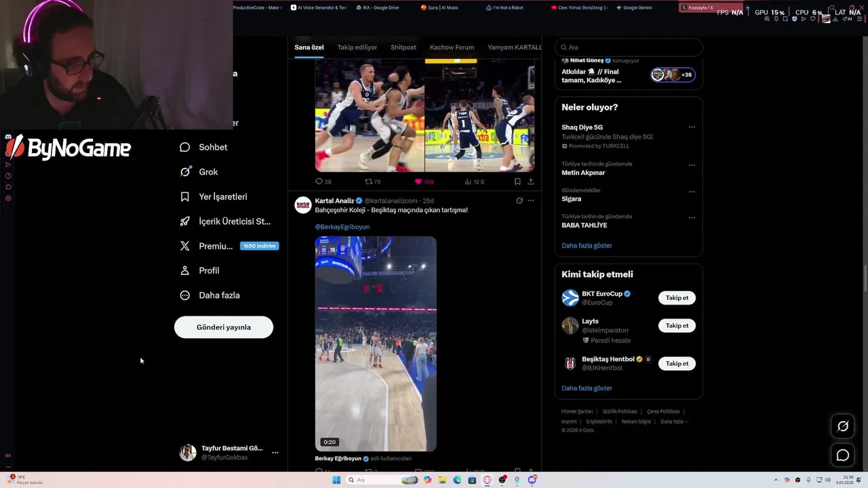
Task: Open Hizmet Şartları footer link
Action: (577, 411)
